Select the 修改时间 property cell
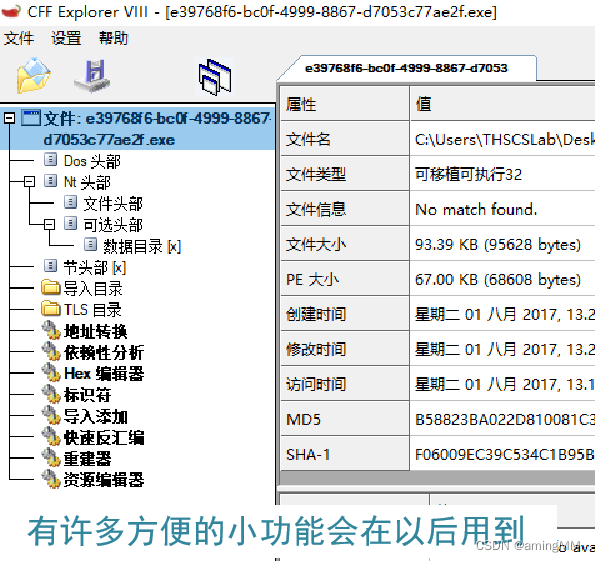 click(x=345, y=349)
